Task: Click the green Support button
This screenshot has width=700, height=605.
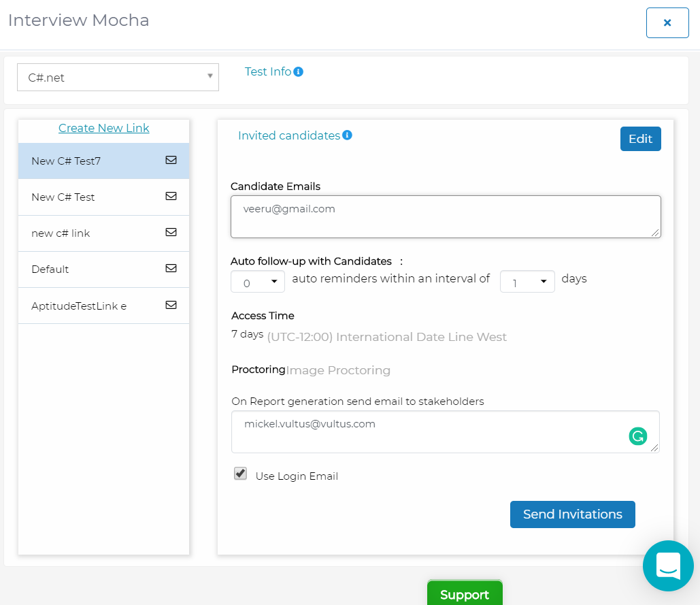Action: [x=465, y=593]
